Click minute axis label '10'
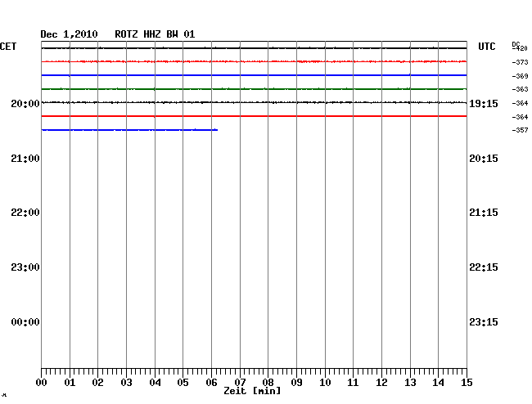The image size is (532, 404). click(x=325, y=383)
